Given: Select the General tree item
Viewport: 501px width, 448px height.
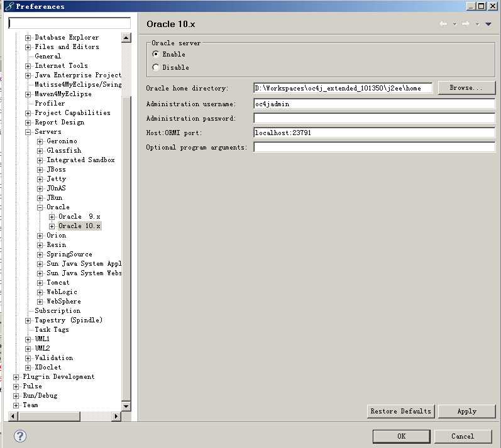Looking at the screenshot, I should 48,56.
